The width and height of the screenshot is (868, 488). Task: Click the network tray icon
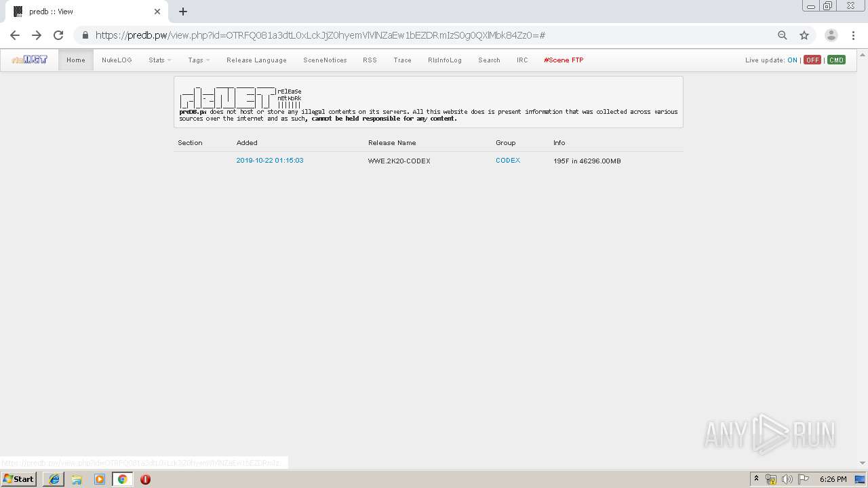tap(771, 479)
